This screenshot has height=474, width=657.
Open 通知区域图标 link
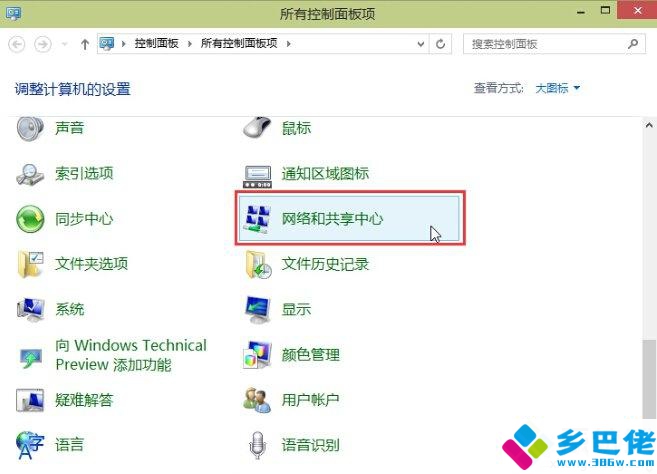coord(325,173)
